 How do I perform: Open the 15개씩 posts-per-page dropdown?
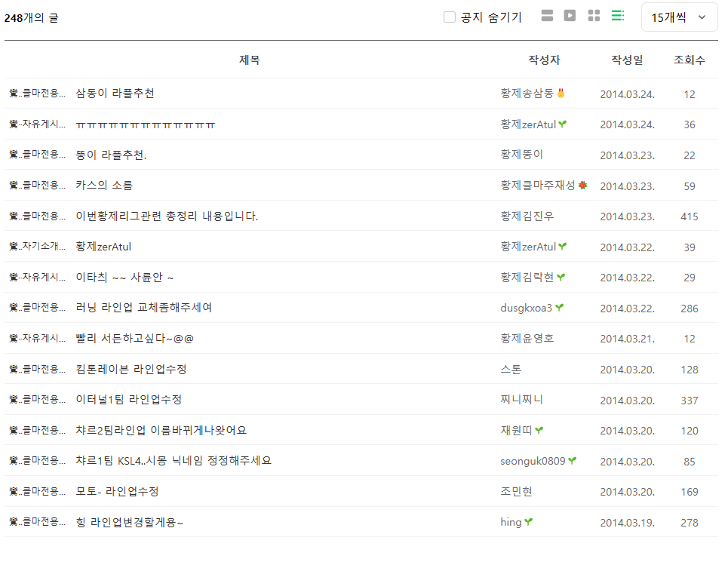pyautogui.click(x=679, y=17)
